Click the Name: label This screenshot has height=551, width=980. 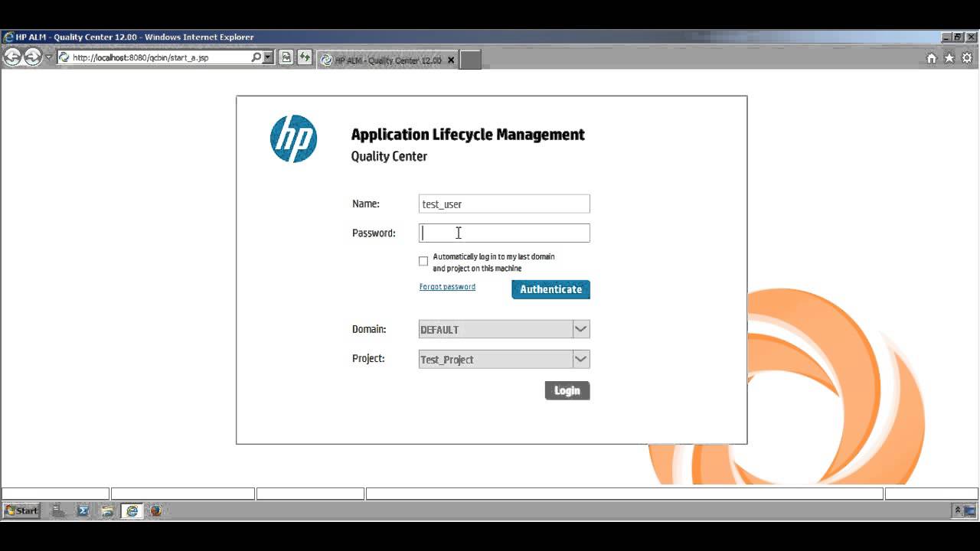click(x=366, y=204)
